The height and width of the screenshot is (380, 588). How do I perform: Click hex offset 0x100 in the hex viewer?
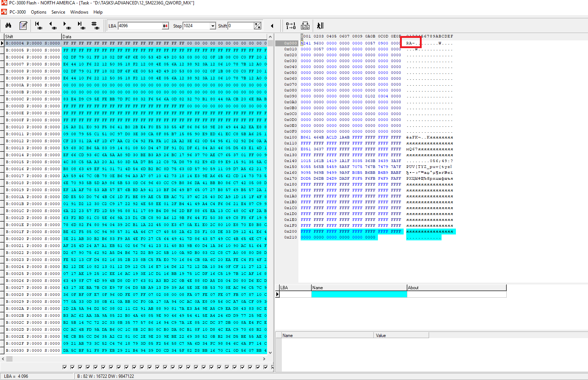tap(290, 137)
